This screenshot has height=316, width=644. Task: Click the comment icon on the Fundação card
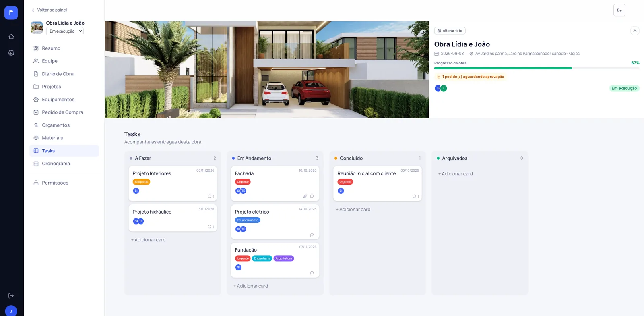(x=312, y=273)
